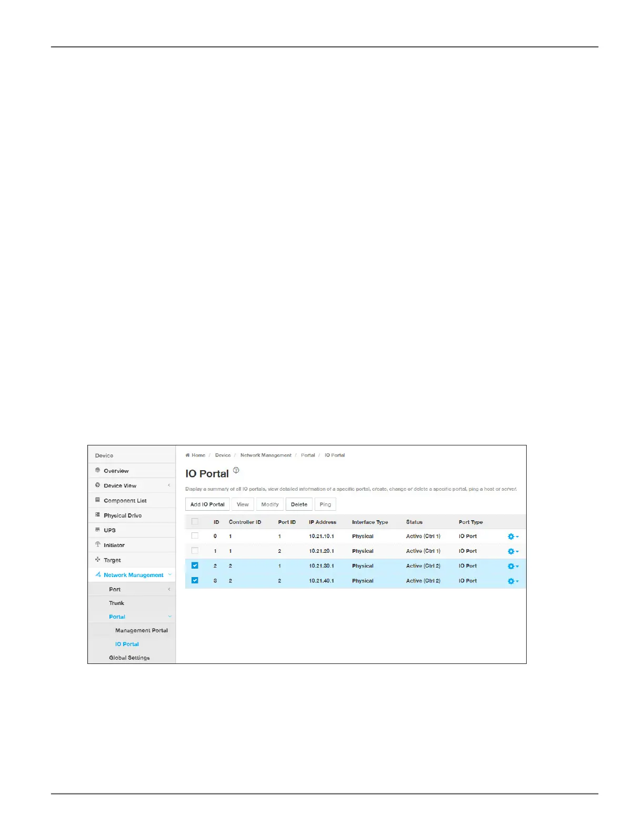
Task: Click the Interface Type column header
Action: (370, 522)
